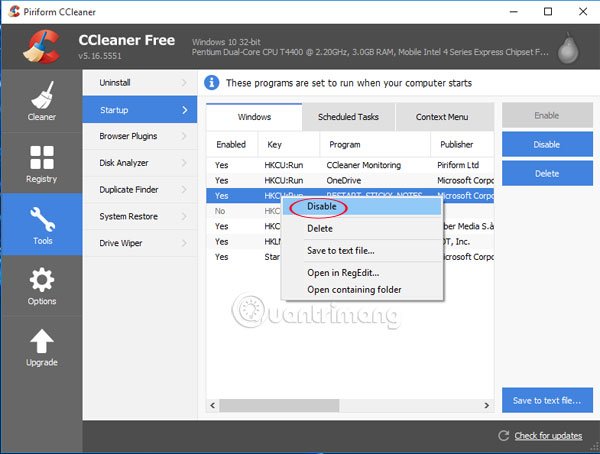The width and height of the screenshot is (600, 454).
Task: Click the CCleaner logo in header
Action: click(x=41, y=47)
